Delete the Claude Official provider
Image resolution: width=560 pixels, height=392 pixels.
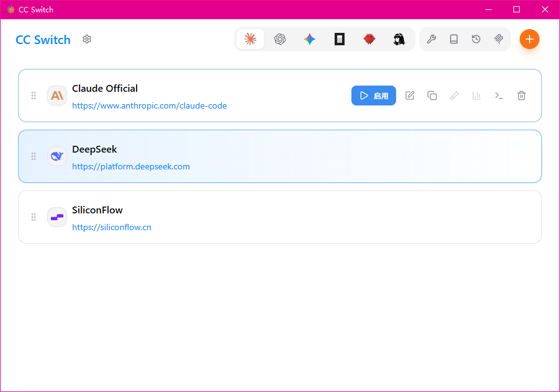coord(522,96)
